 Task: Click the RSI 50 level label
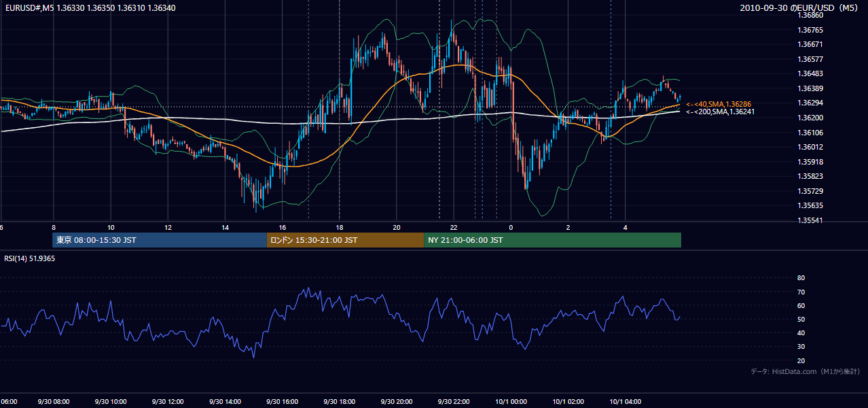click(x=801, y=320)
